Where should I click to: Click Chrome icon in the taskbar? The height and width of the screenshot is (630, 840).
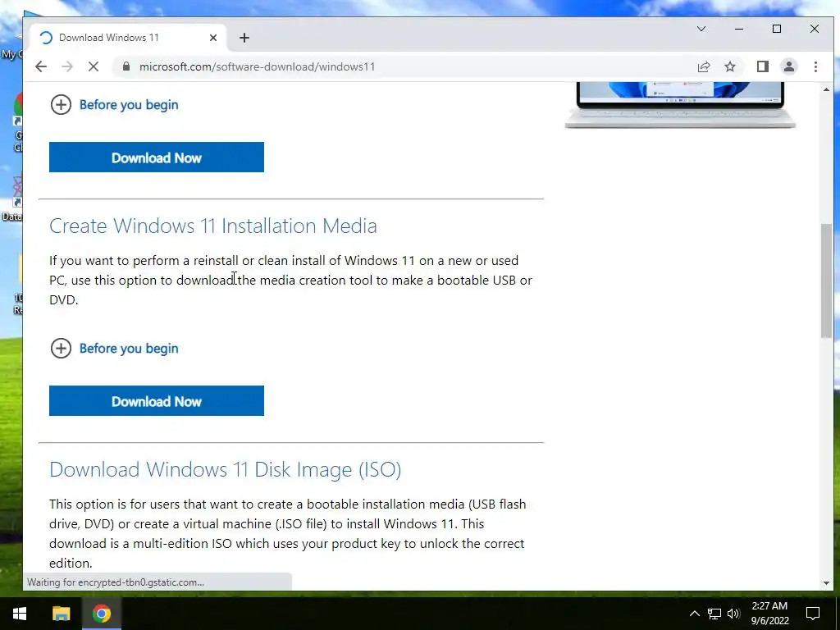point(102,614)
